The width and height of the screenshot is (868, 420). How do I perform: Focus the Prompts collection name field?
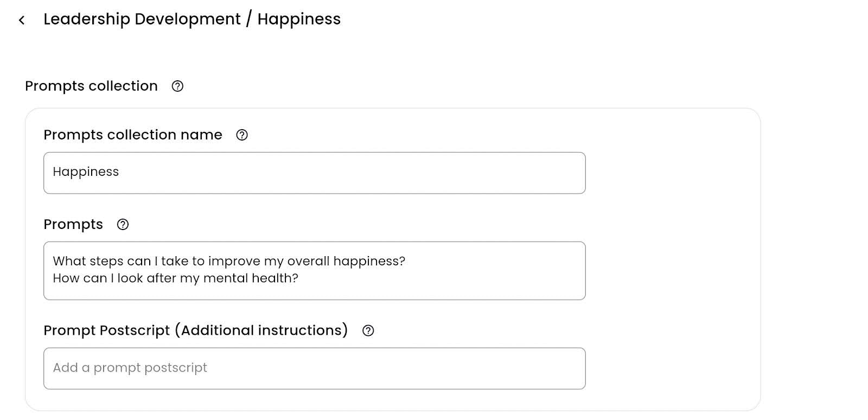click(314, 173)
